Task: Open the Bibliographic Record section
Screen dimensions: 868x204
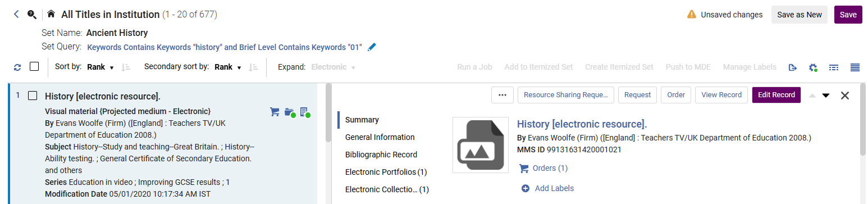Action: pyautogui.click(x=381, y=155)
